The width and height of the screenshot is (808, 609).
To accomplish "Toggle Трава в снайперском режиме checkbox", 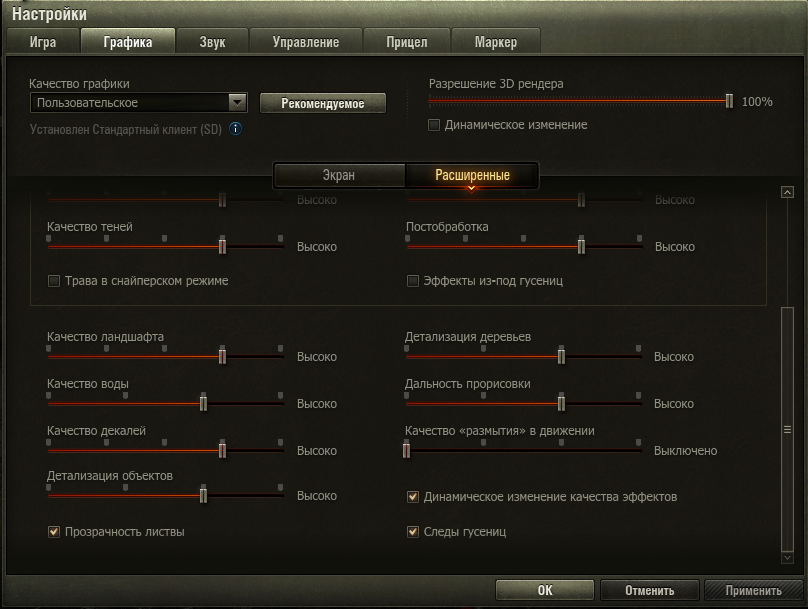I will tap(54, 281).
